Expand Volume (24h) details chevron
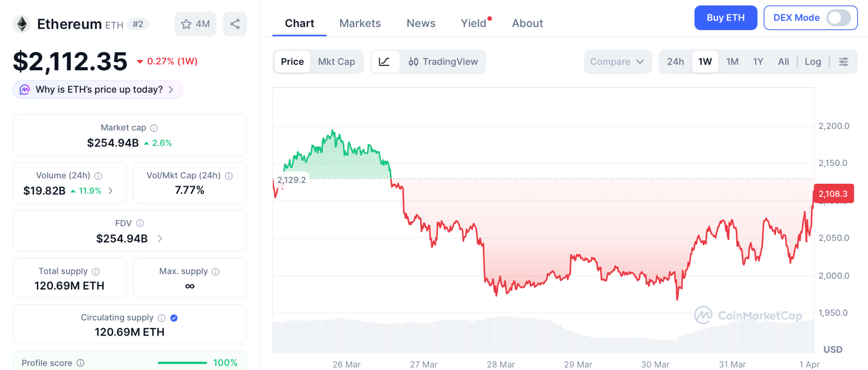Viewport: 868px width, 370px height. coord(111,191)
